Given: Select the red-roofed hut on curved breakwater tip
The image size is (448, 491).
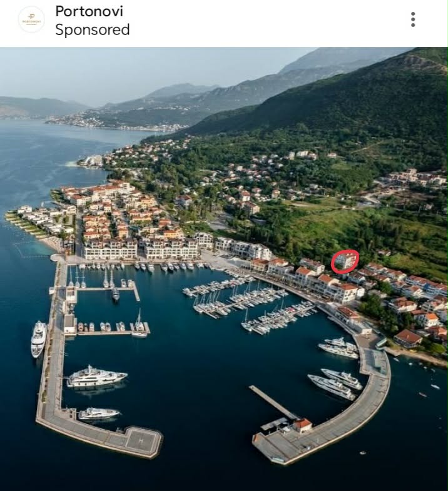Looking at the screenshot, I should point(302,425).
